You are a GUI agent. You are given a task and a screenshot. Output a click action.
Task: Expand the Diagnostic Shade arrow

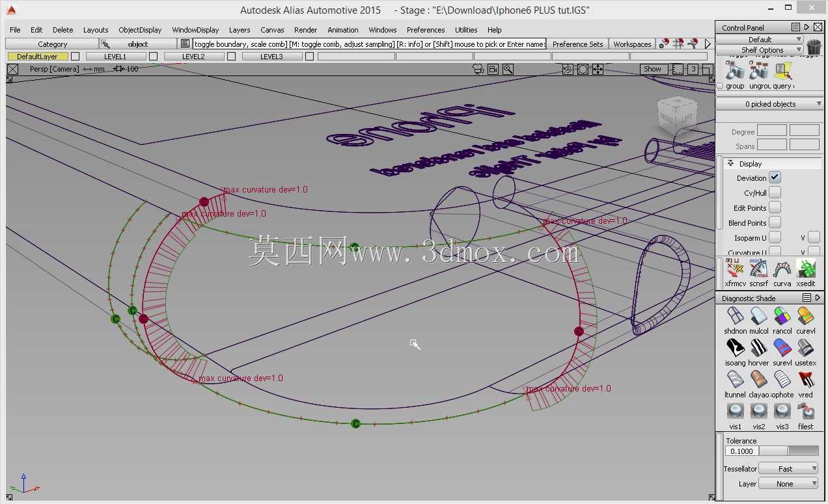coord(818,298)
